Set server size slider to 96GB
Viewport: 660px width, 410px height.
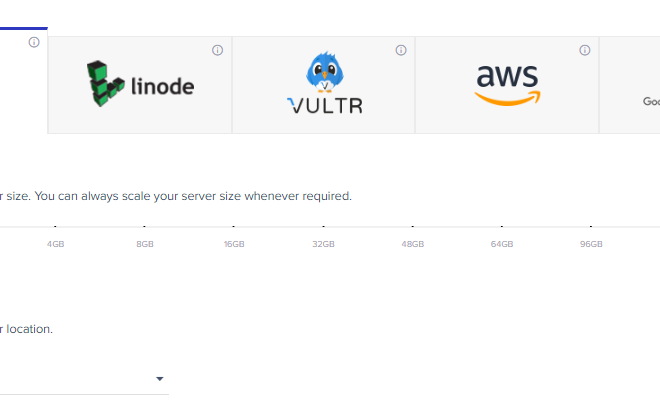591,227
